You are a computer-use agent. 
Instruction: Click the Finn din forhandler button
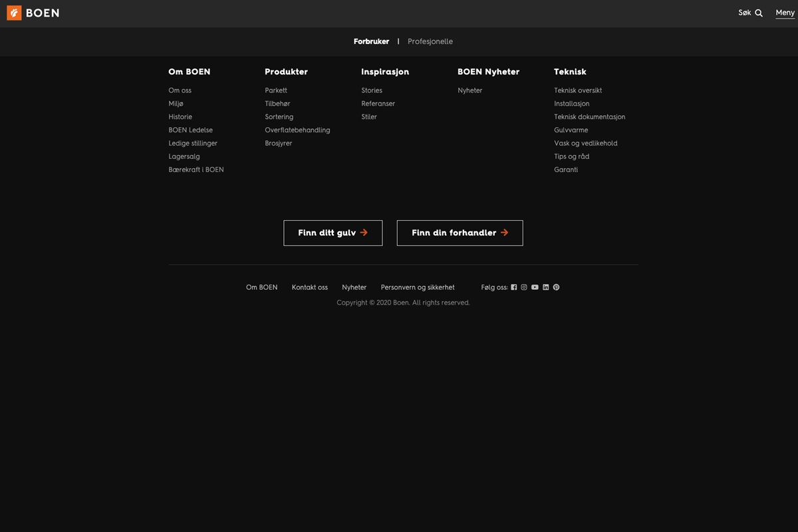pos(460,233)
